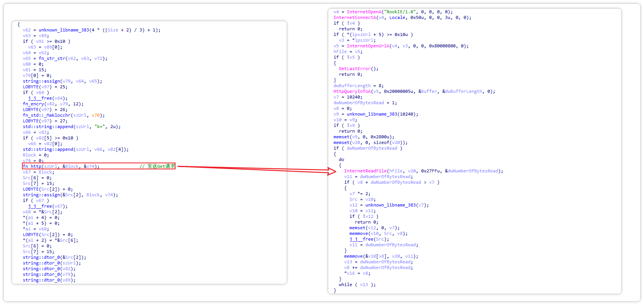644x305 pixels.
Task: Click the 'memset(v20, 0, sizeof(v20));' call
Action: point(371,142)
